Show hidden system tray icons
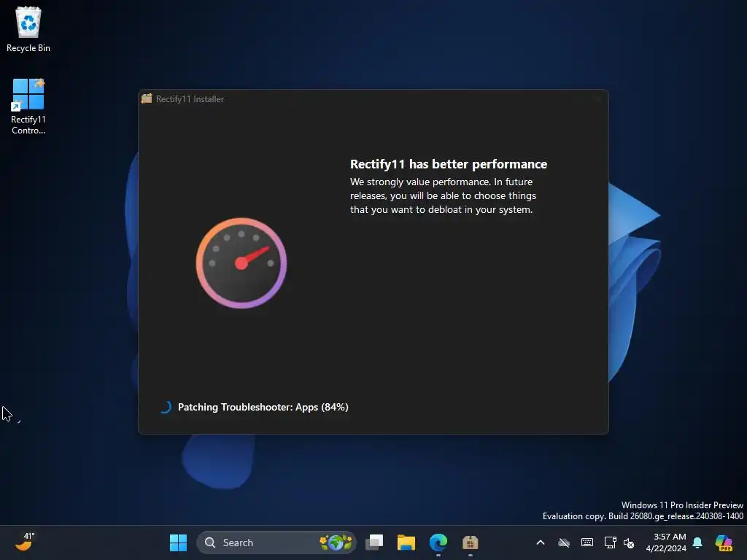 541,542
